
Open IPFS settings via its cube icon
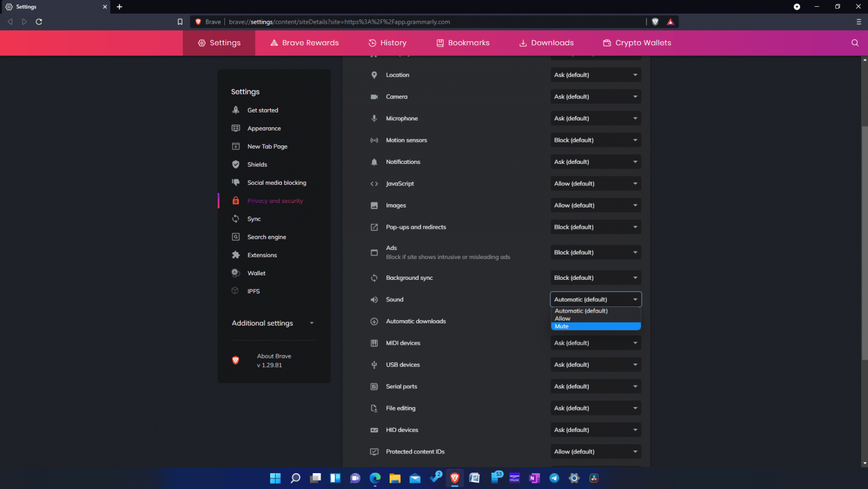pyautogui.click(x=236, y=291)
